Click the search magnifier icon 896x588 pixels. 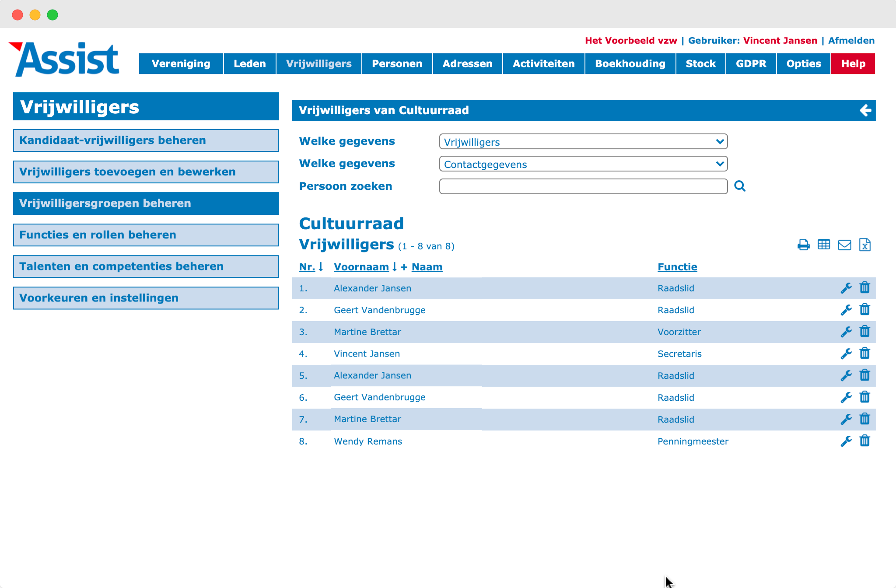pos(740,186)
